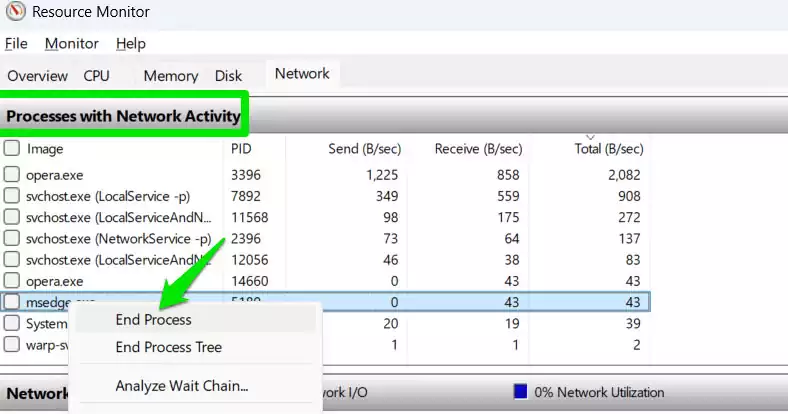The image size is (788, 414).
Task: Click Analyze Wait Chain... menu entry
Action: click(182, 386)
